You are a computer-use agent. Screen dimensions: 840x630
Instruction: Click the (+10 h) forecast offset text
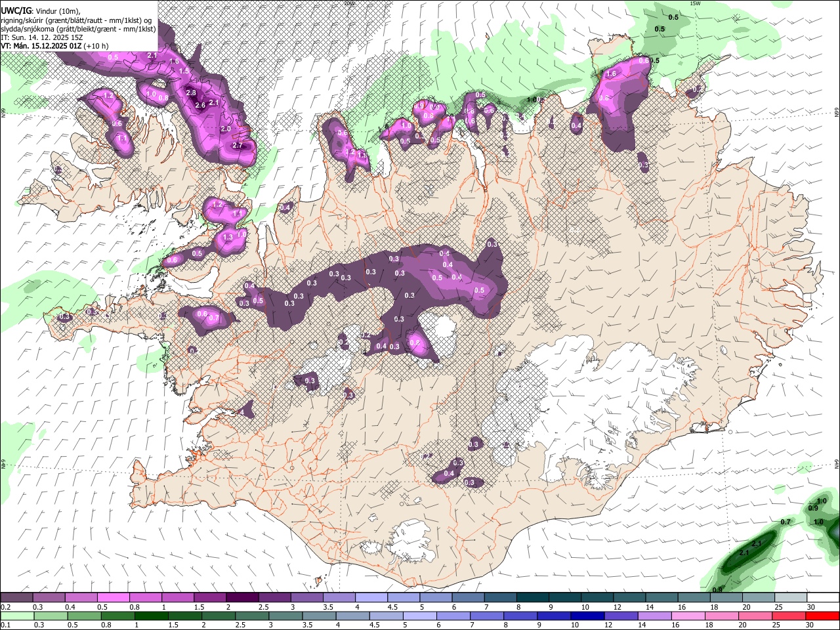tap(96, 46)
